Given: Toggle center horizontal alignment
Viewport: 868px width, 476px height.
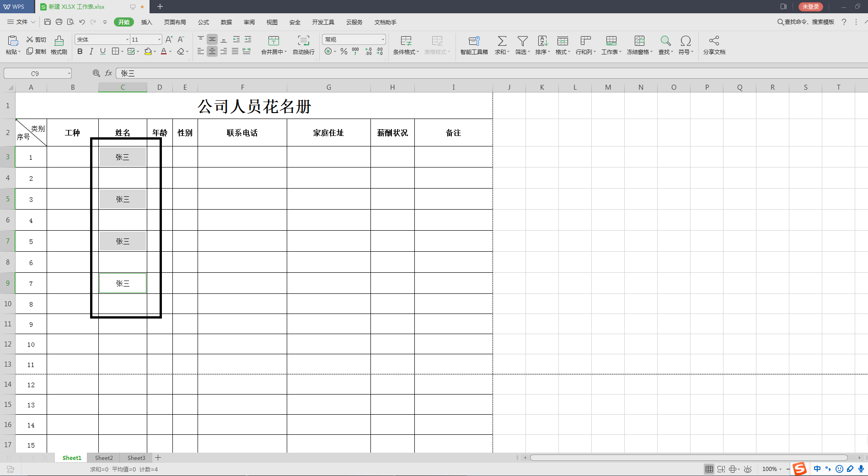Looking at the screenshot, I should 212,52.
